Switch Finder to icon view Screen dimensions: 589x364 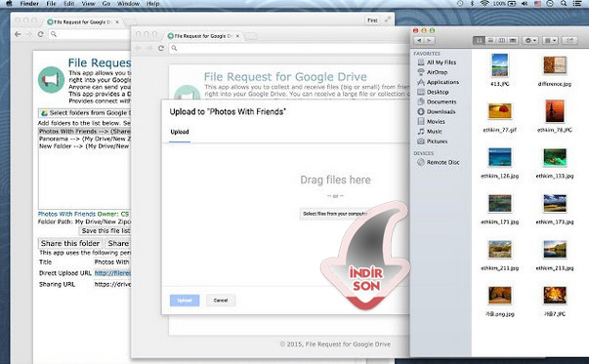pyautogui.click(x=479, y=40)
